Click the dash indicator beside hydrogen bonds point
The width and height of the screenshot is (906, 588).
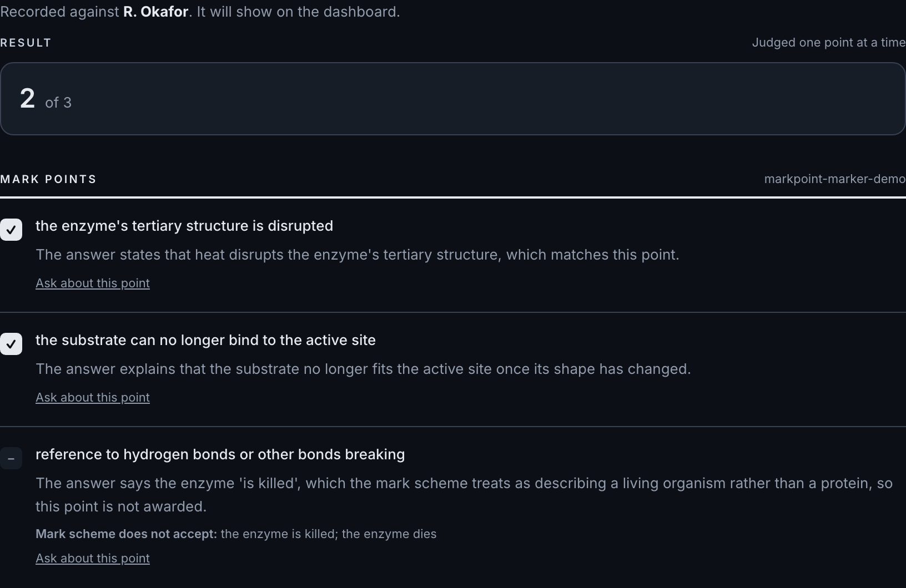11,458
